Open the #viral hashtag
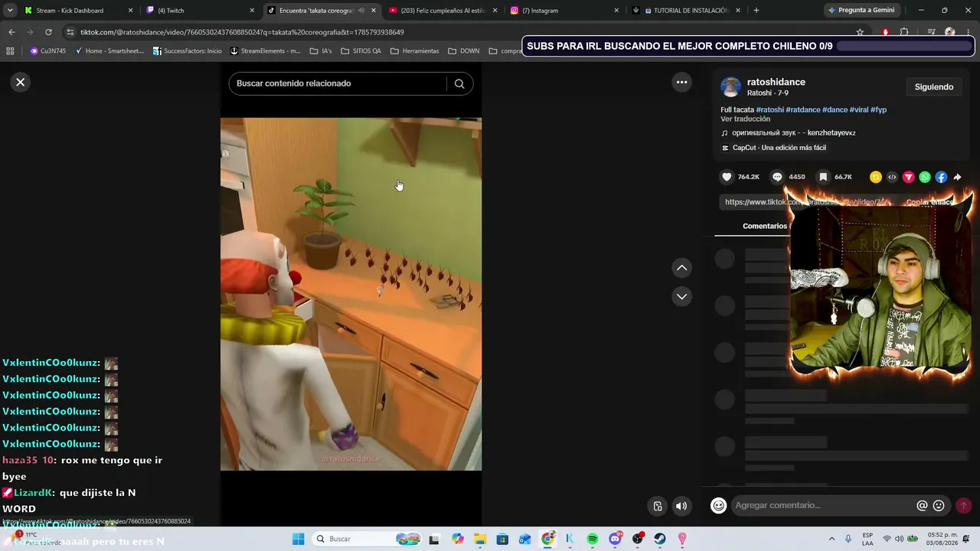The image size is (980, 551). (859, 109)
